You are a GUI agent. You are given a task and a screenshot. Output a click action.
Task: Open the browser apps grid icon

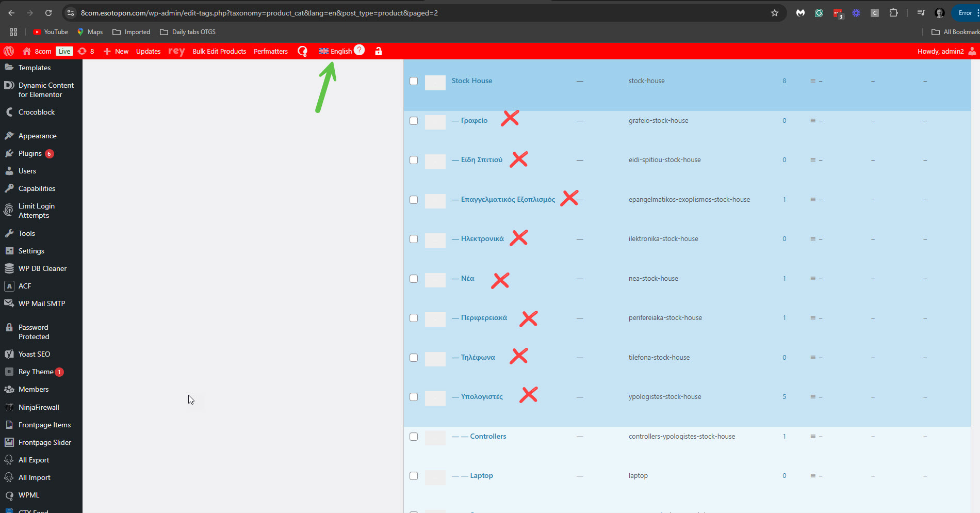pyautogui.click(x=13, y=32)
